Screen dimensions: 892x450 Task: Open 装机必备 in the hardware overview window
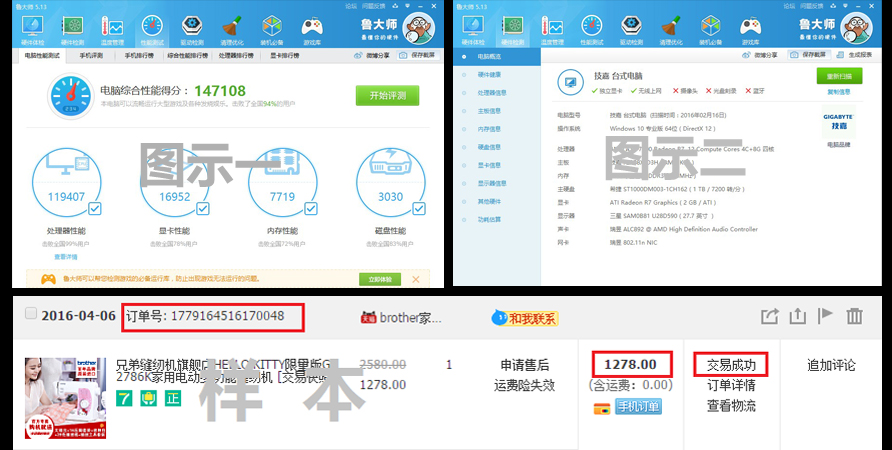pos(711,30)
